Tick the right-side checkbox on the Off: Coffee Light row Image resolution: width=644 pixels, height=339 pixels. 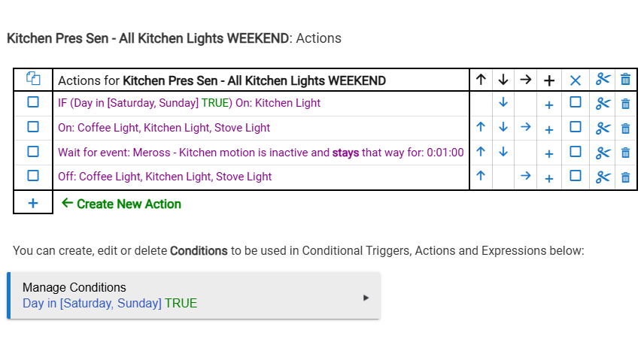[x=576, y=177]
